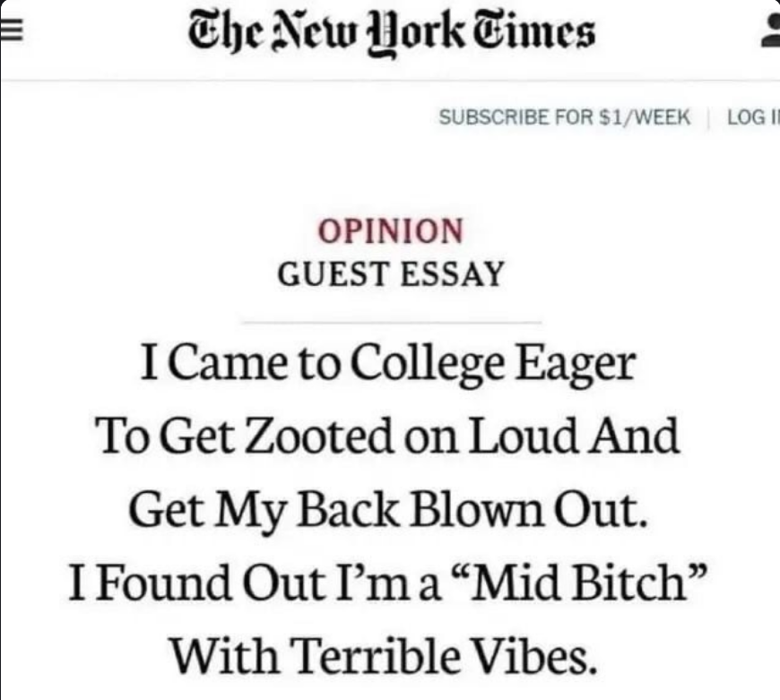Select the red OPINION link
The width and height of the screenshot is (780, 700).
pos(390,231)
